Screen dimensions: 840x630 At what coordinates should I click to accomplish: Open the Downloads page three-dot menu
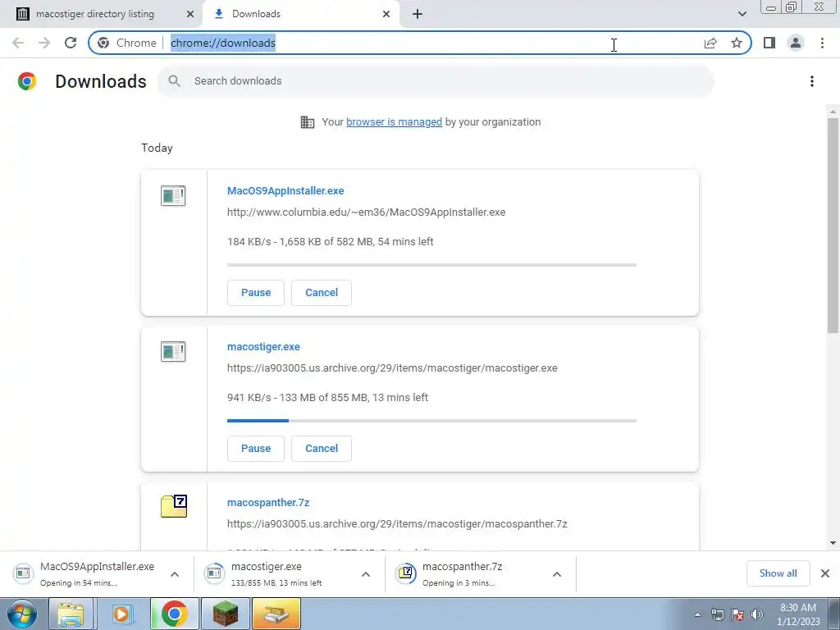point(812,81)
